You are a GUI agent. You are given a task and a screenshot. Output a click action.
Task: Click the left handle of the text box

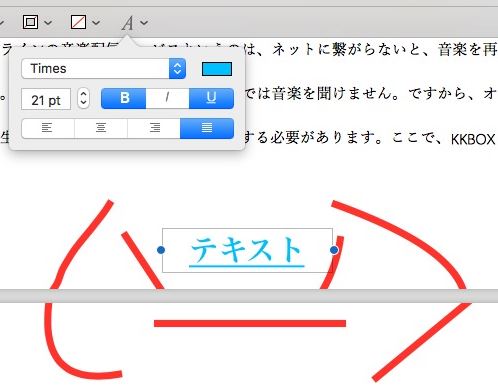pyautogui.click(x=161, y=250)
